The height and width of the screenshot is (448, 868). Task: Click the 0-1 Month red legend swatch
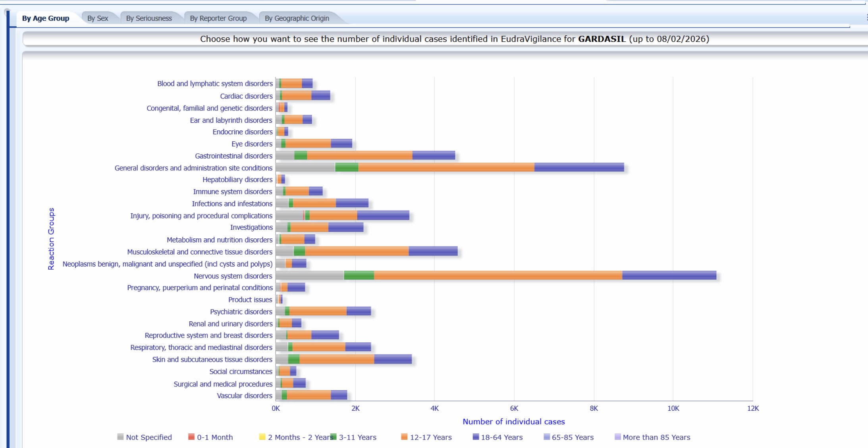click(191, 437)
